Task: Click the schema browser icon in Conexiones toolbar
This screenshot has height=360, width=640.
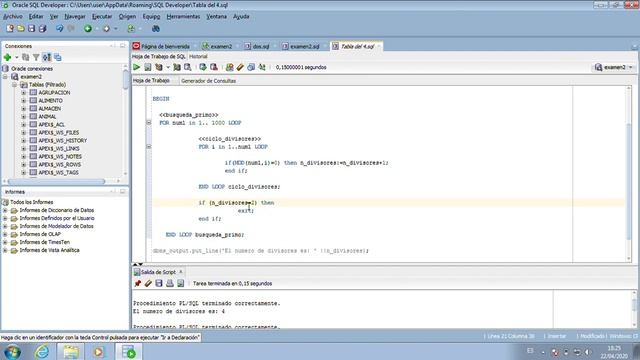Action: (x=47, y=58)
